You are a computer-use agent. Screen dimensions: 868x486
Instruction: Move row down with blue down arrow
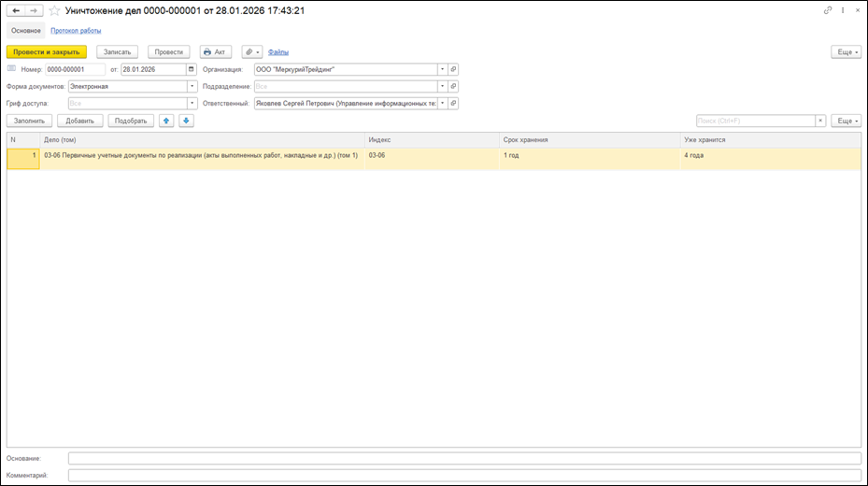(186, 121)
